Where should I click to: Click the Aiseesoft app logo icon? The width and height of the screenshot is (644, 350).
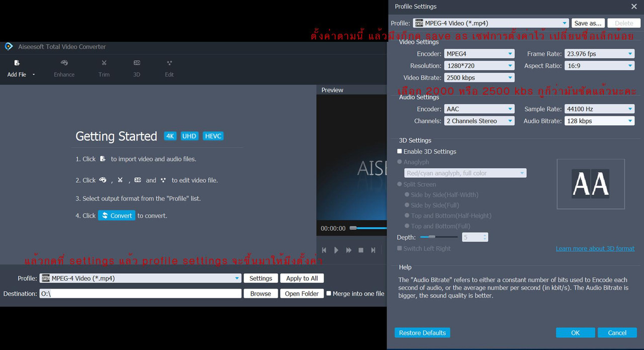pyautogui.click(x=9, y=46)
